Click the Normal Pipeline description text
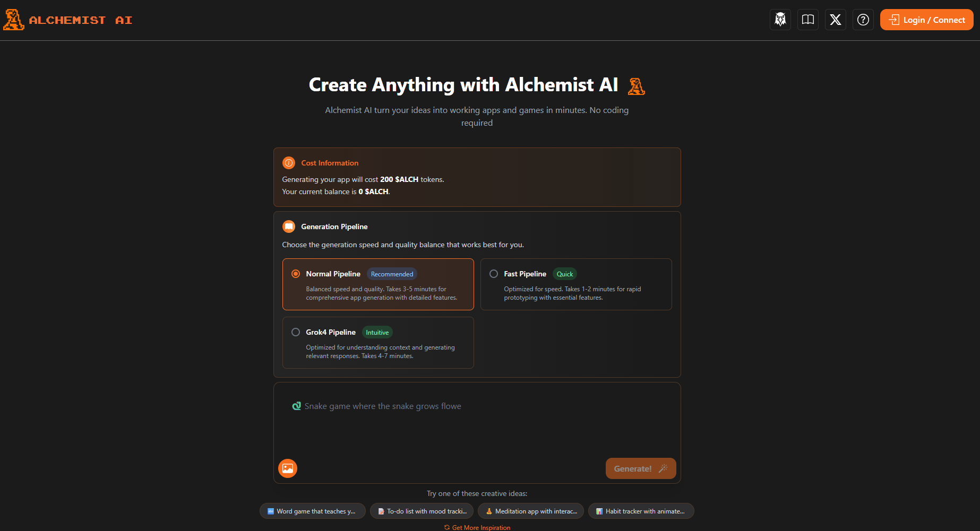This screenshot has height=531, width=980. pos(381,293)
